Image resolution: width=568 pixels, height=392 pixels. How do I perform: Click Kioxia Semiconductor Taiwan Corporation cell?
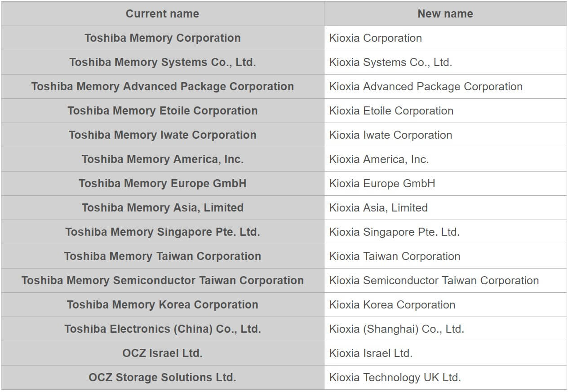click(x=445, y=281)
